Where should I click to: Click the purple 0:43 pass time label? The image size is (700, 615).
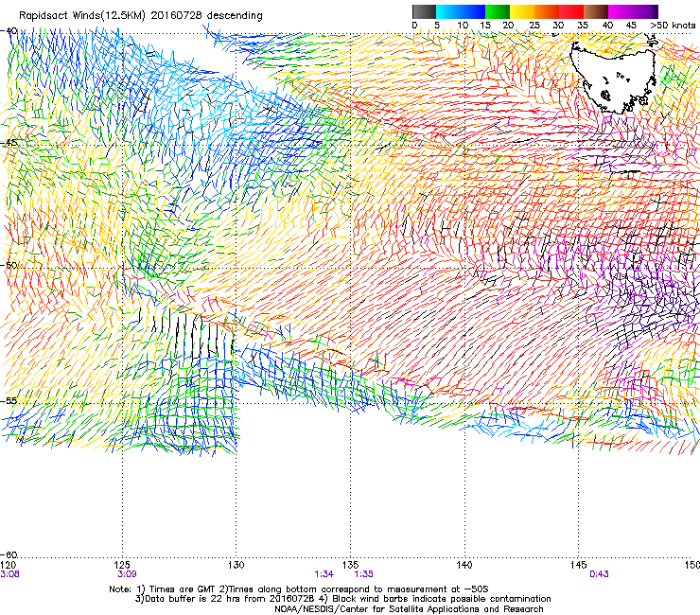coord(599,574)
